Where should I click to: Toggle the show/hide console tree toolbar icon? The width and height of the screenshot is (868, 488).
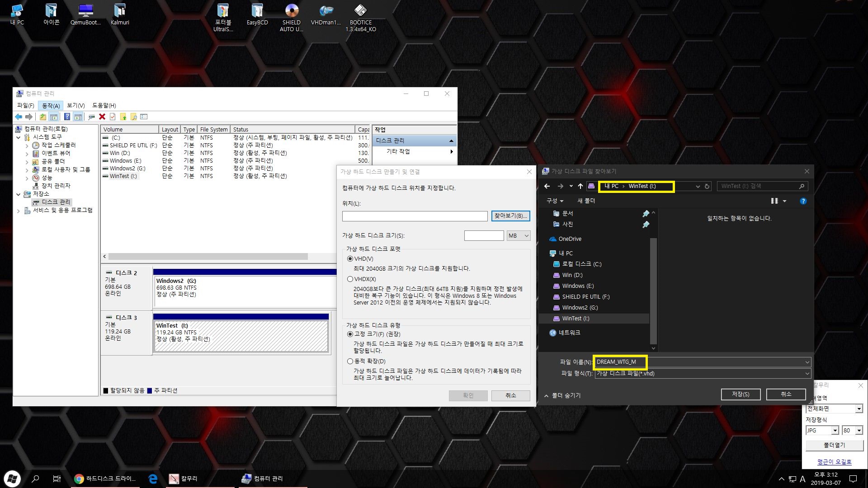tap(53, 117)
